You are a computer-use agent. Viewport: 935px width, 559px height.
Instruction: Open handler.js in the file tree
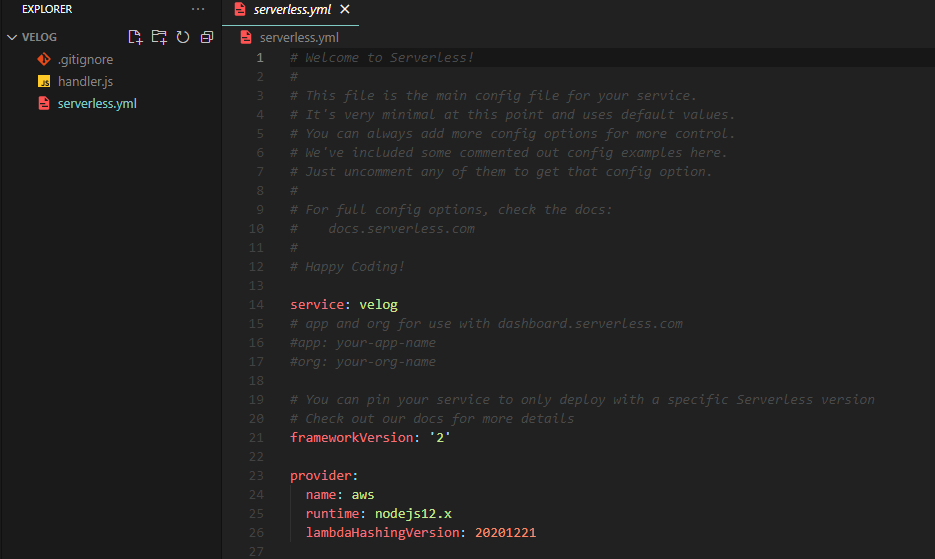click(x=85, y=81)
